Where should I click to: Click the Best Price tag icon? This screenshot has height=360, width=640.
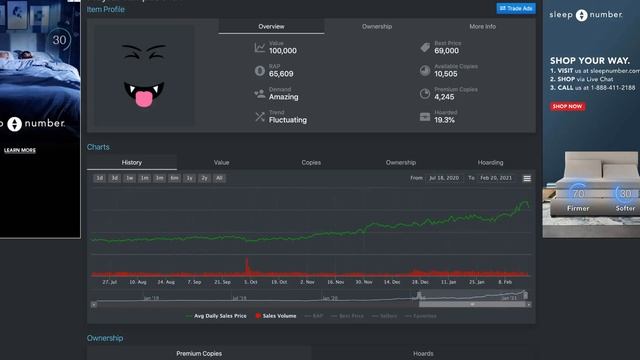pos(425,48)
